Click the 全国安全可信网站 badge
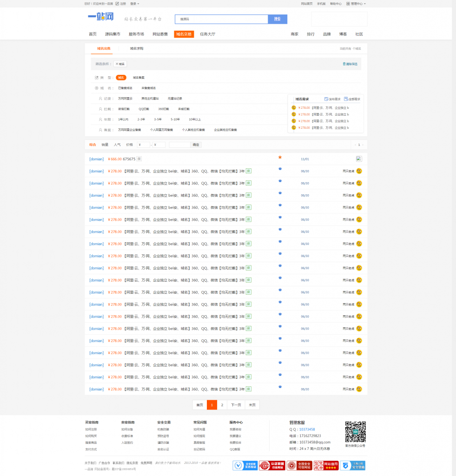Image resolution: width=456 pixels, height=476 pixels. (x=299, y=465)
